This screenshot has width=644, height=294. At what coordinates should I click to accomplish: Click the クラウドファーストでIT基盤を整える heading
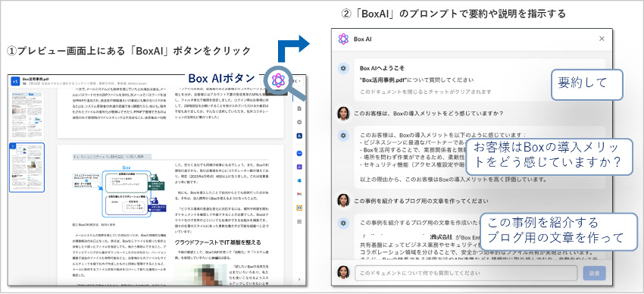pyautogui.click(x=217, y=242)
